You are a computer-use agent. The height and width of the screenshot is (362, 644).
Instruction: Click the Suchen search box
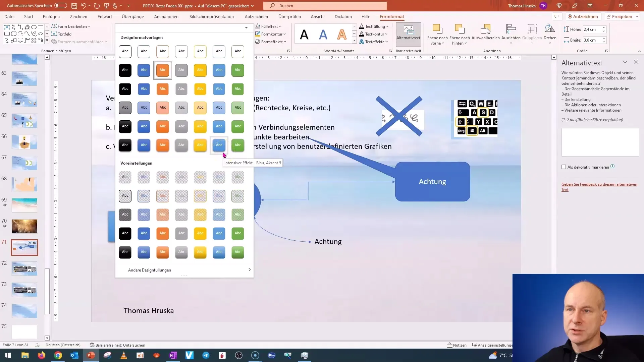[325, 6]
